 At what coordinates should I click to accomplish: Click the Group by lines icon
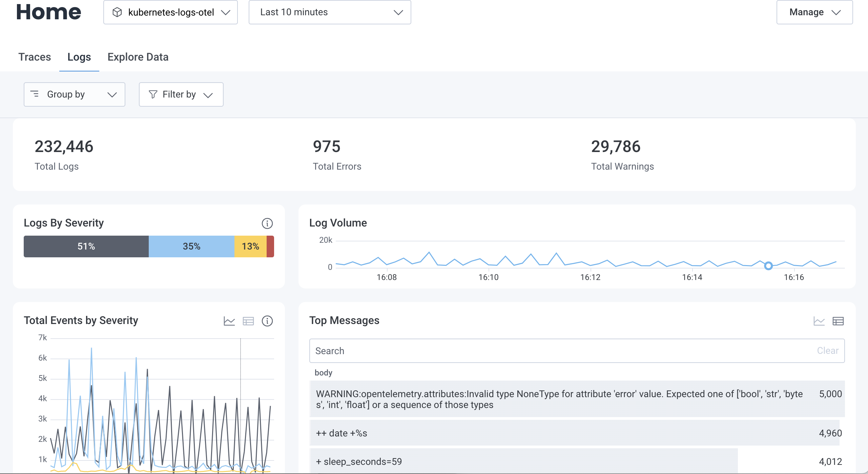point(35,94)
